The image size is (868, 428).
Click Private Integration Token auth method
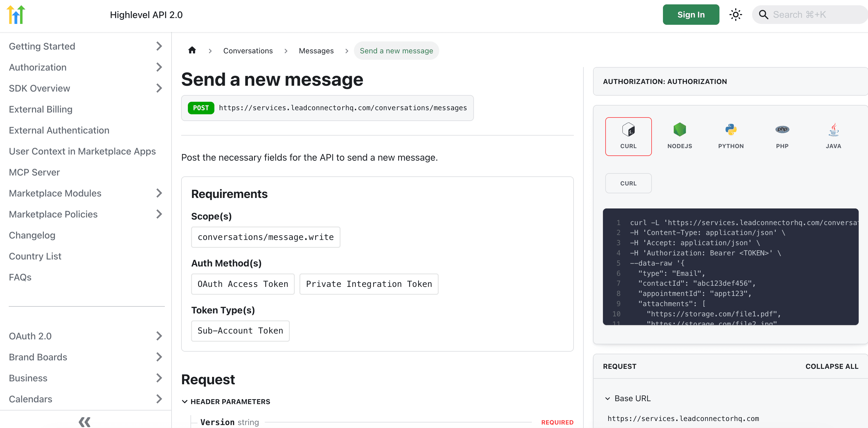(x=369, y=284)
